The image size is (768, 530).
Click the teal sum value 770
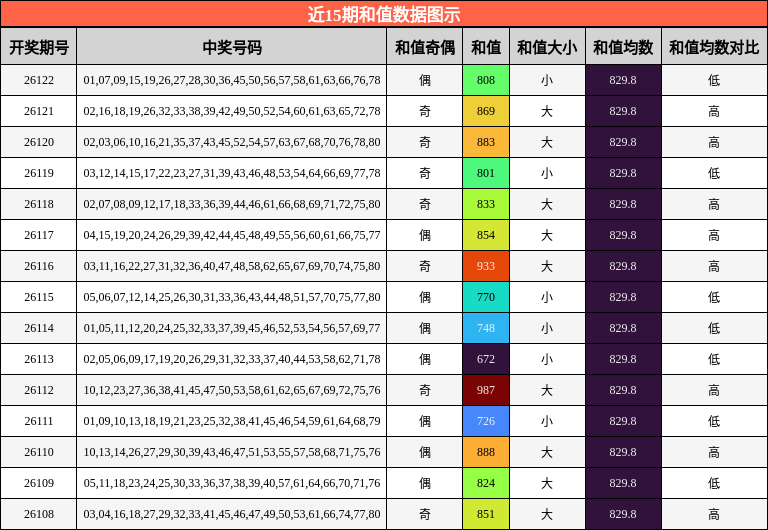(486, 297)
